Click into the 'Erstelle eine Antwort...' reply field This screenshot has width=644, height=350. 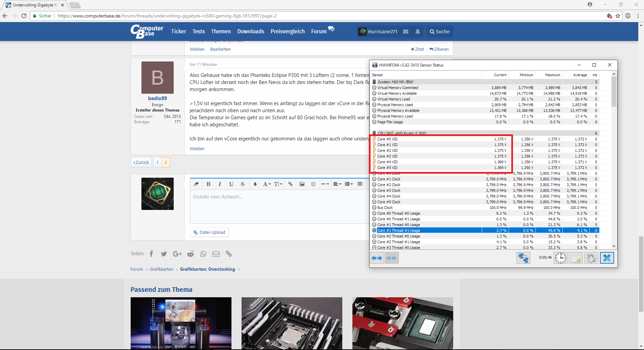(280, 207)
